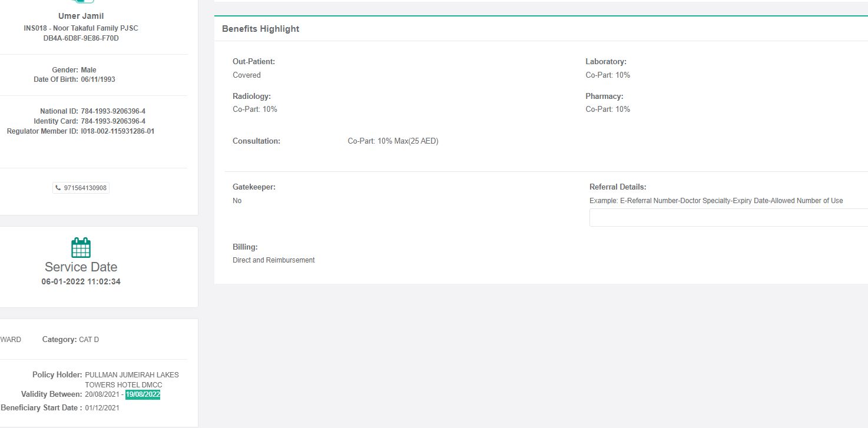Click the Laboratory benefit label
The image size is (868, 428).
point(605,61)
